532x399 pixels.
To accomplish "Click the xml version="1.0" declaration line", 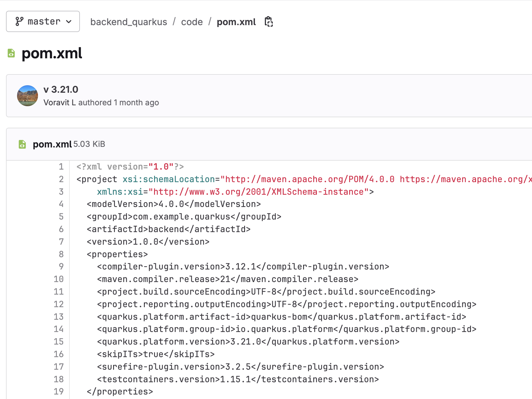I will pyautogui.click(x=130, y=167).
